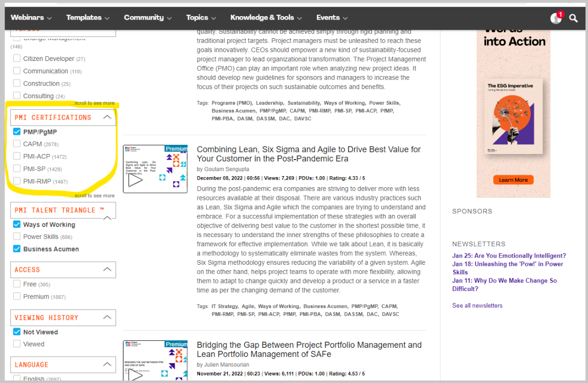
Task: Open the search magnifier icon
Action: tap(573, 18)
